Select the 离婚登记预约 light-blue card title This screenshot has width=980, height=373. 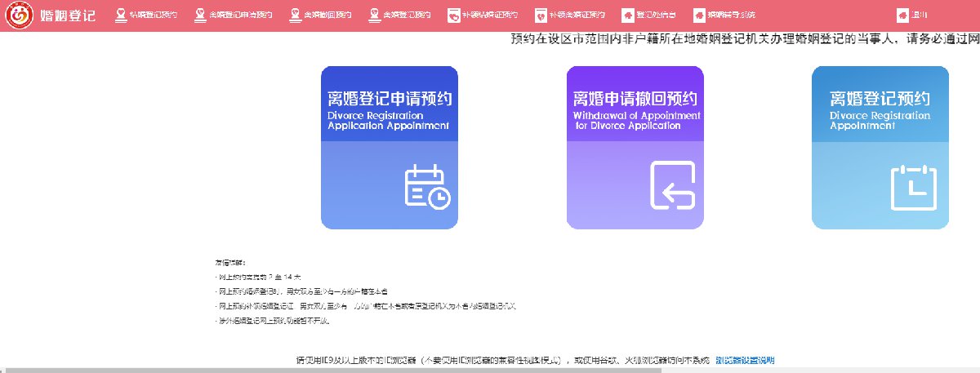tap(880, 100)
